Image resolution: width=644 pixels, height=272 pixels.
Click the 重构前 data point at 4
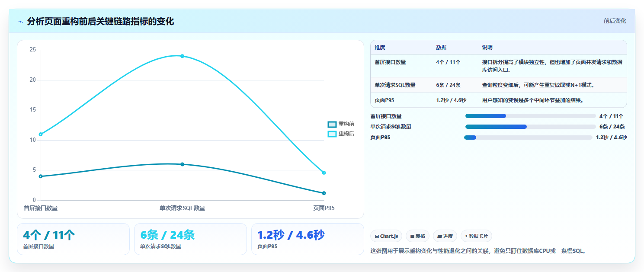(x=41, y=176)
